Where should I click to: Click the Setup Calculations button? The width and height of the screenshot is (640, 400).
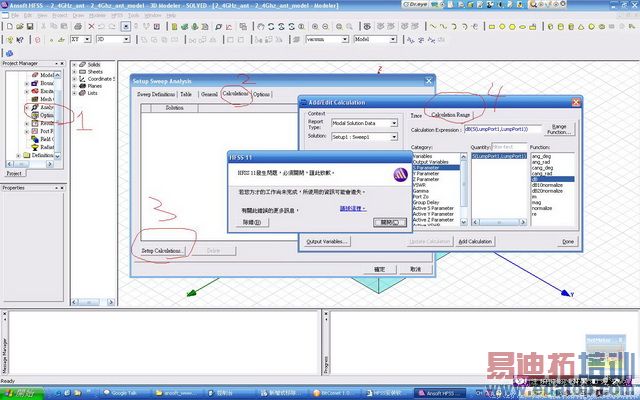point(161,251)
